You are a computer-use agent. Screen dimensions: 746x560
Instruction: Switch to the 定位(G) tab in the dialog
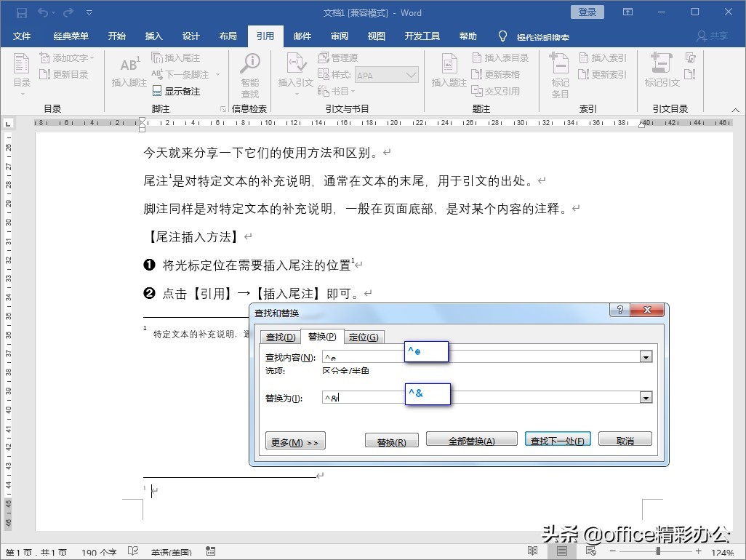click(363, 337)
